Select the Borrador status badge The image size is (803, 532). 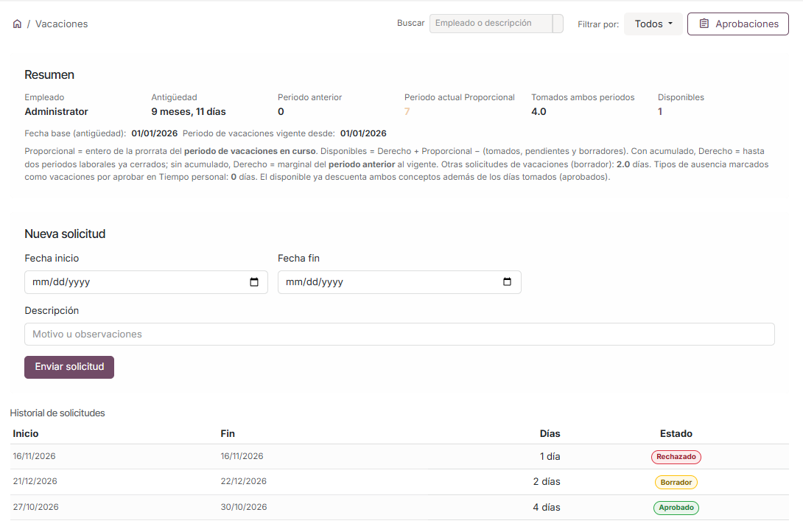pos(676,483)
